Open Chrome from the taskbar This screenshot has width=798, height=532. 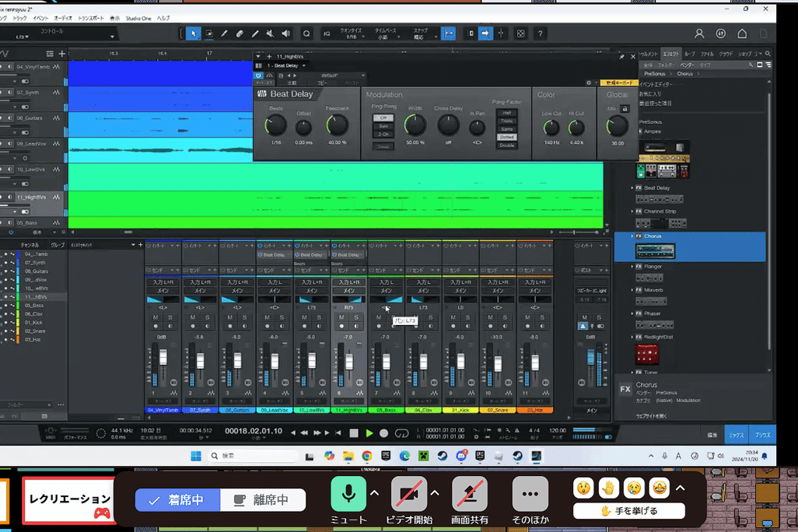pos(367,456)
